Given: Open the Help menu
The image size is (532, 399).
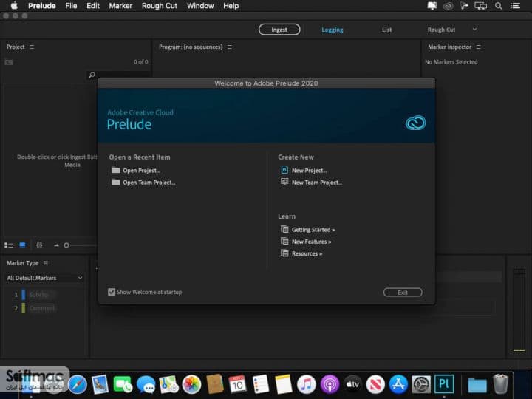Looking at the screenshot, I should 231,6.
